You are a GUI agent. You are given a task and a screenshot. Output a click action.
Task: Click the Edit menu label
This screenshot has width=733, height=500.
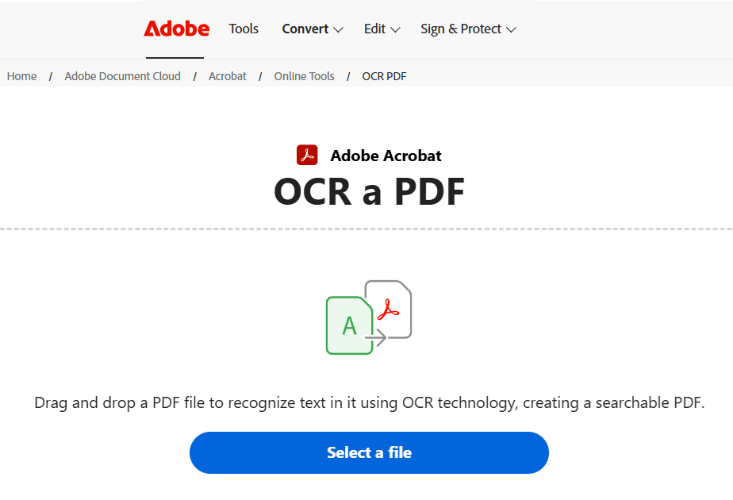(x=374, y=29)
